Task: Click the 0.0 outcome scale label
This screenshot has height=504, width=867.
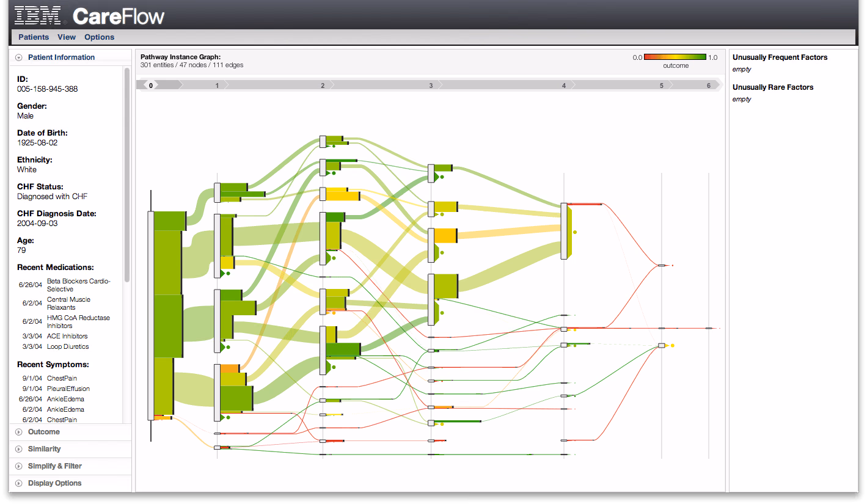Action: [x=637, y=57]
